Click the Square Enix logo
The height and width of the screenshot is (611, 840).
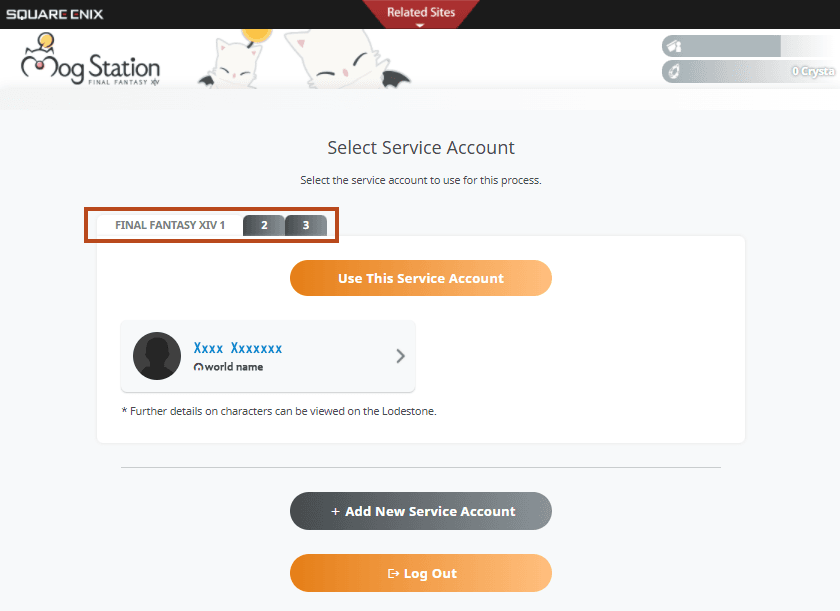click(x=55, y=14)
